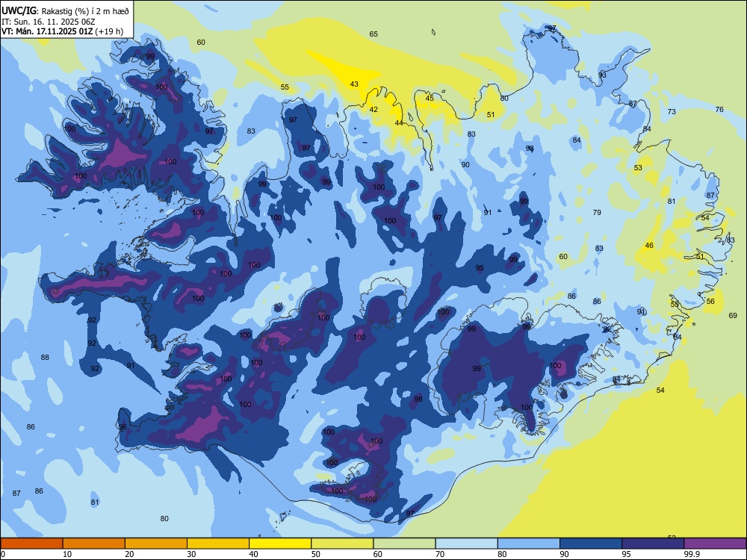747x560 pixels.
Task: Click the humidity value "73" on the map
Action: [672, 112]
